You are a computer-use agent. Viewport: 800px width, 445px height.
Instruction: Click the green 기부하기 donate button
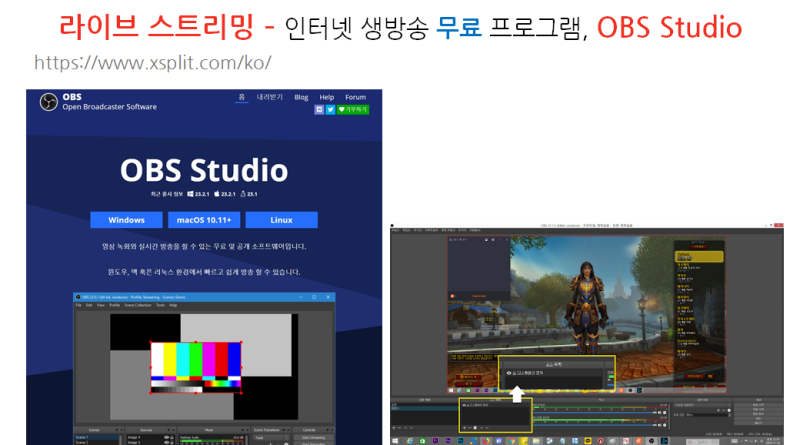(x=353, y=109)
